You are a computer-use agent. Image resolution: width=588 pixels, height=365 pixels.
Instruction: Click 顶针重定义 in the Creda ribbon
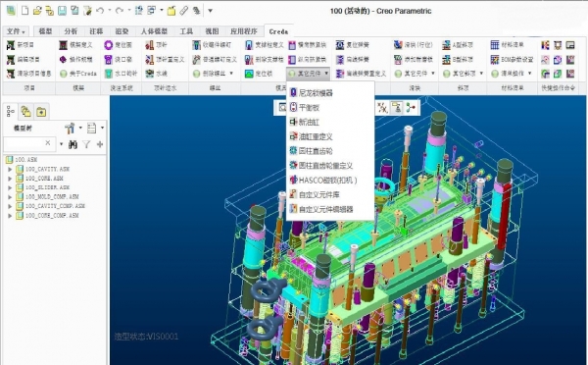point(165,59)
